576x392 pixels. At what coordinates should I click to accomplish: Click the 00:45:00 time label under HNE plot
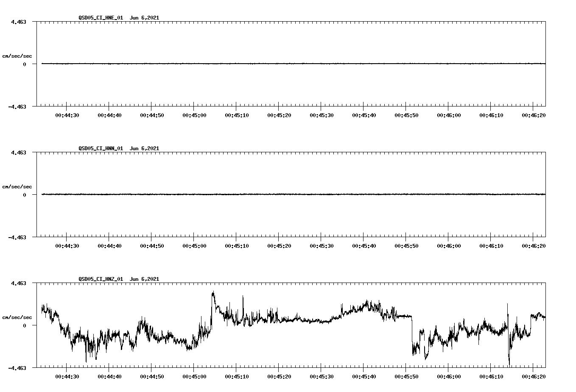click(x=194, y=115)
